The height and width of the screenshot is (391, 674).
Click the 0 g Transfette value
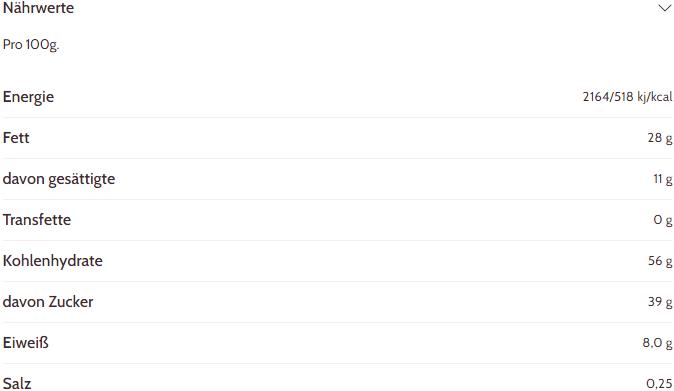(663, 220)
